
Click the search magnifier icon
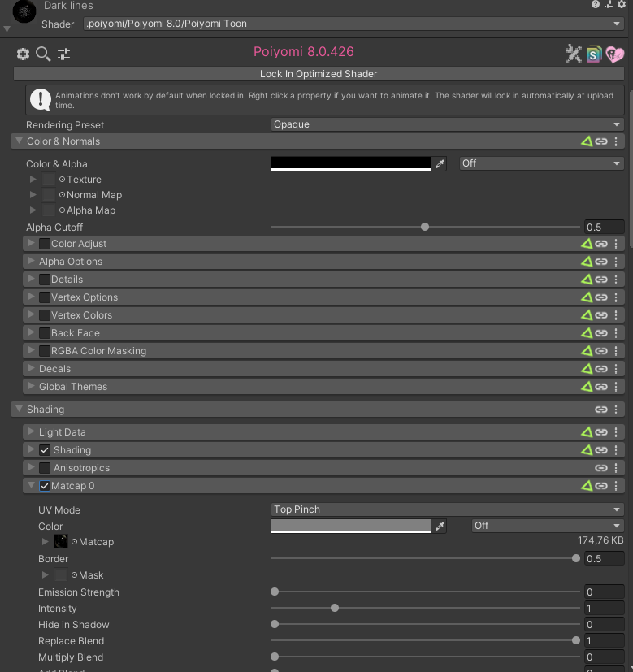43,54
